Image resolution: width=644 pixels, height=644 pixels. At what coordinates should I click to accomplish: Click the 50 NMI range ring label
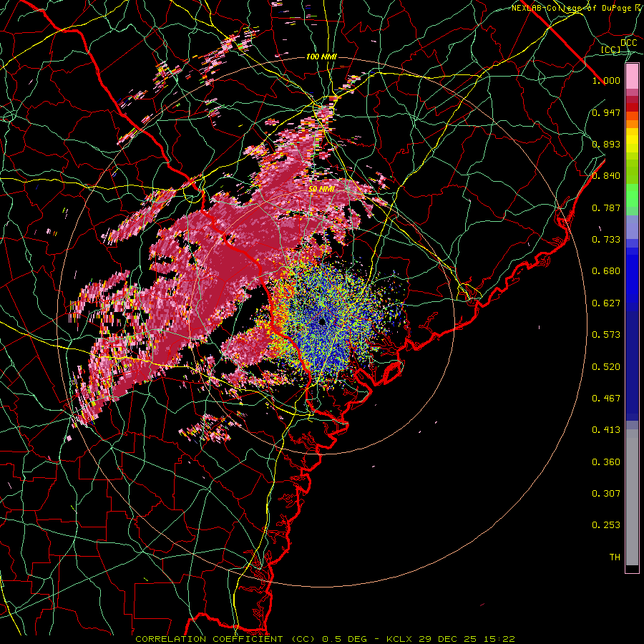321,189
